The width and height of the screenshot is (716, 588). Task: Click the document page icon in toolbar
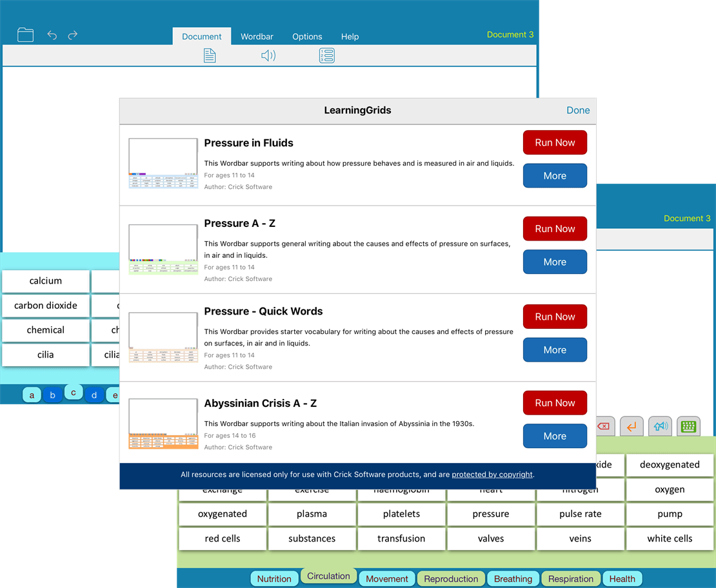pos(209,56)
